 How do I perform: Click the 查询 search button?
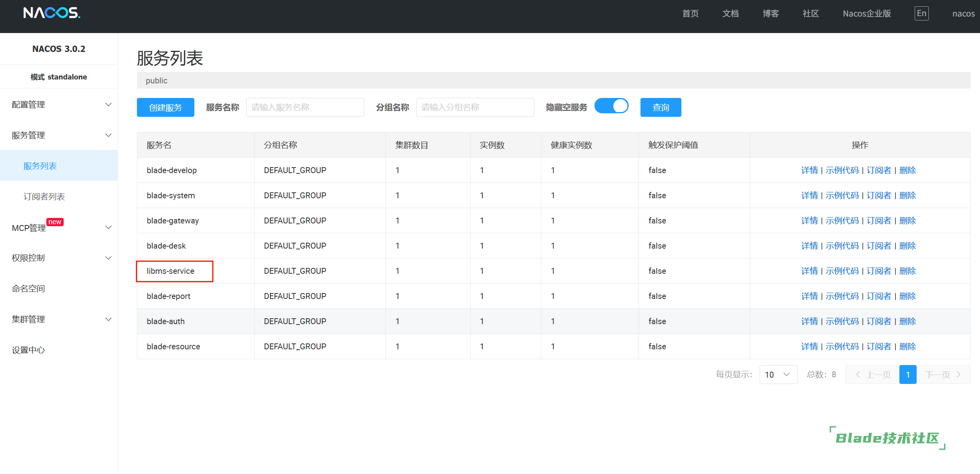tap(661, 107)
